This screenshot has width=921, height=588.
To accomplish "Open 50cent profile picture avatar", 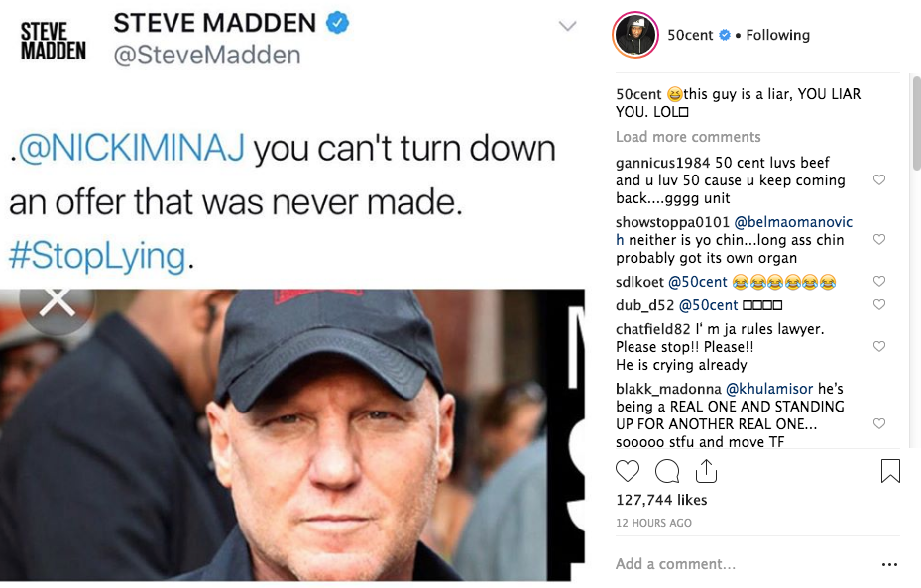I will click(634, 35).
